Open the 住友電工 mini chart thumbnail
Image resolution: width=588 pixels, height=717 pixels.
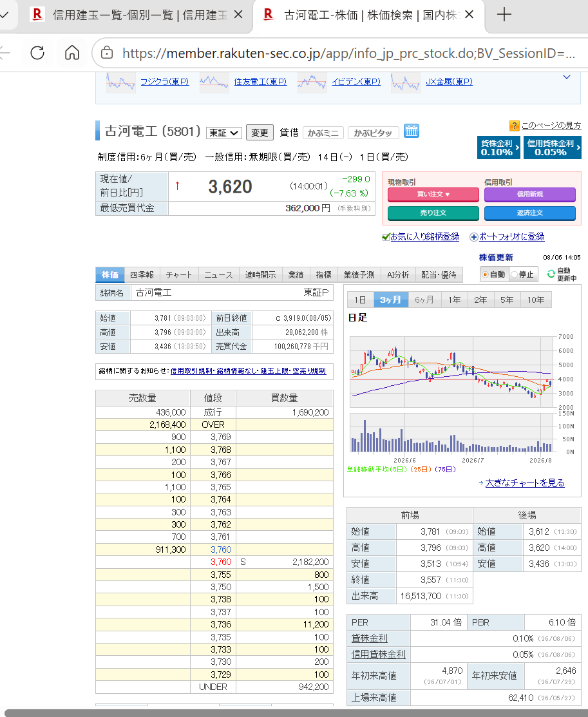click(x=214, y=82)
